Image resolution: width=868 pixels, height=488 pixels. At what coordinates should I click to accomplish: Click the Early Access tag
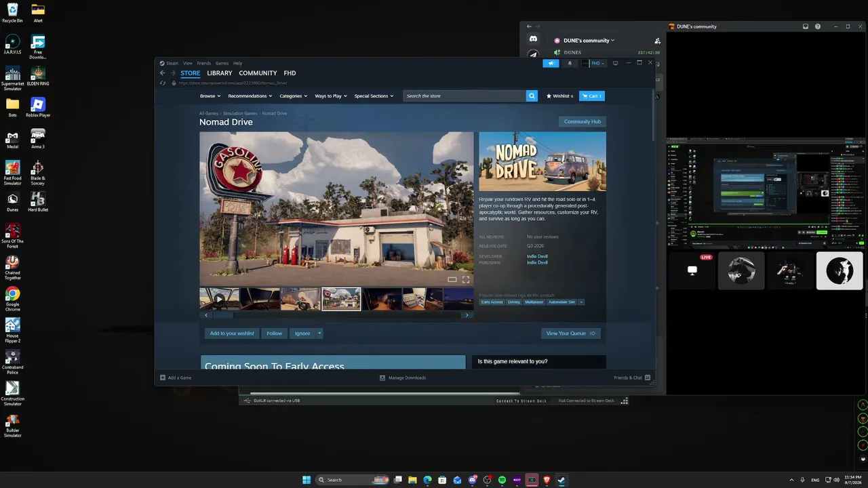(x=492, y=302)
